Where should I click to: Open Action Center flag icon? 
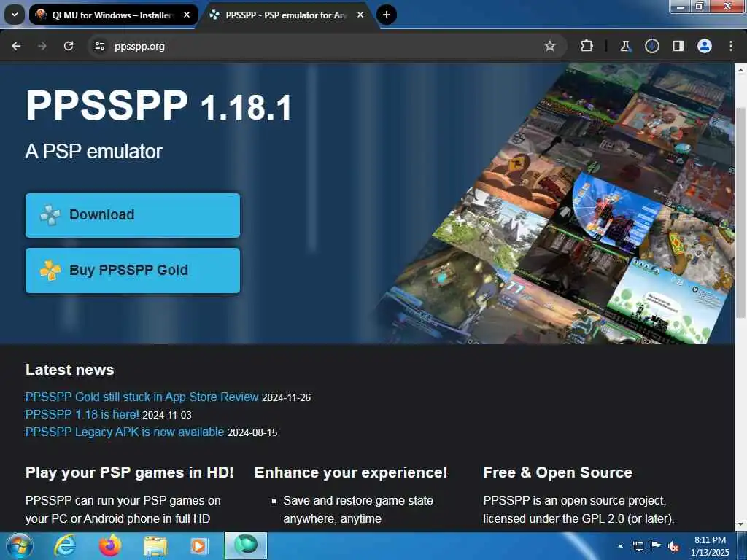(x=656, y=546)
